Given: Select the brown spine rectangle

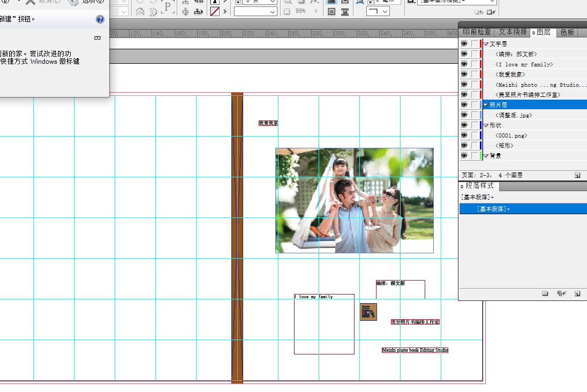Looking at the screenshot, I should click(x=237, y=238).
